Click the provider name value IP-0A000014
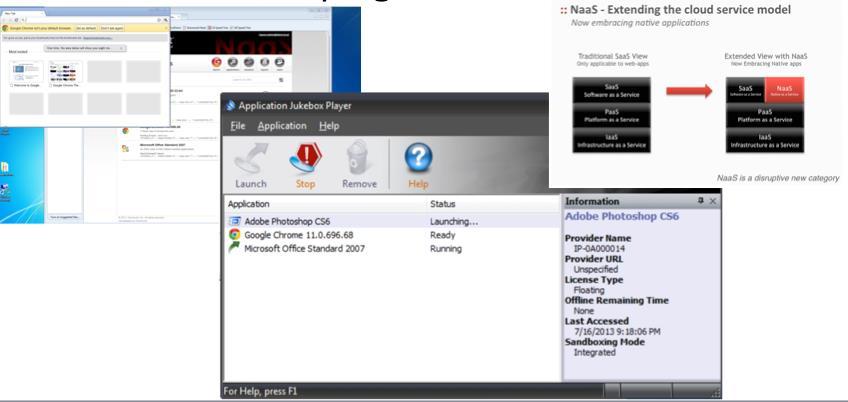This screenshot has height=402, width=848. pyautogui.click(x=599, y=248)
